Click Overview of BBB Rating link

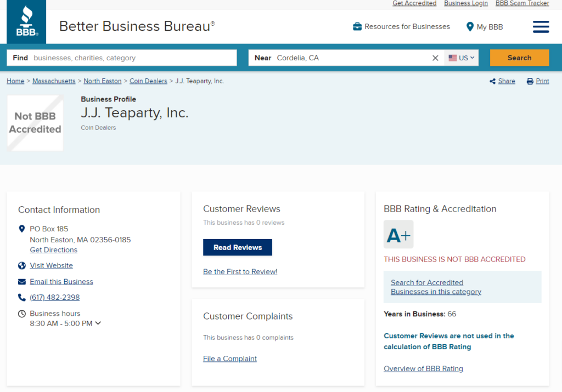point(423,369)
